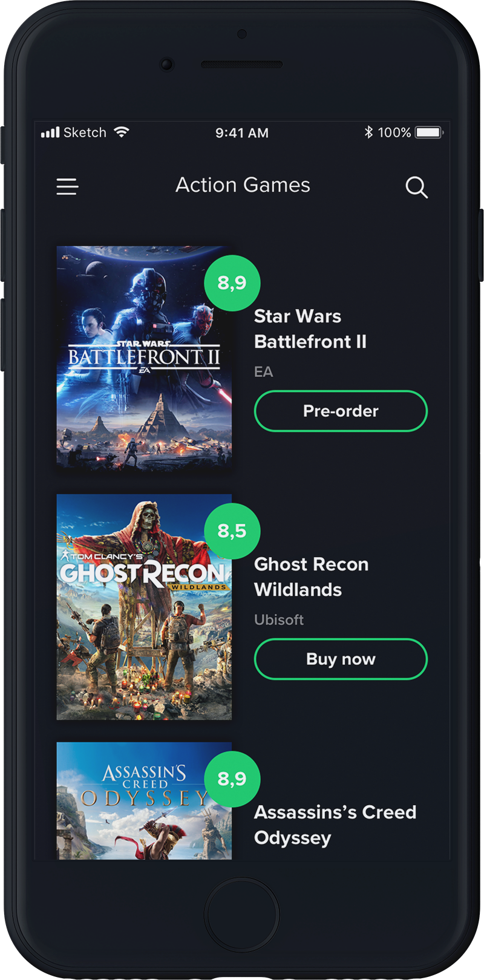Tap the search magnifier icon
This screenshot has width=484, height=980.
[416, 188]
